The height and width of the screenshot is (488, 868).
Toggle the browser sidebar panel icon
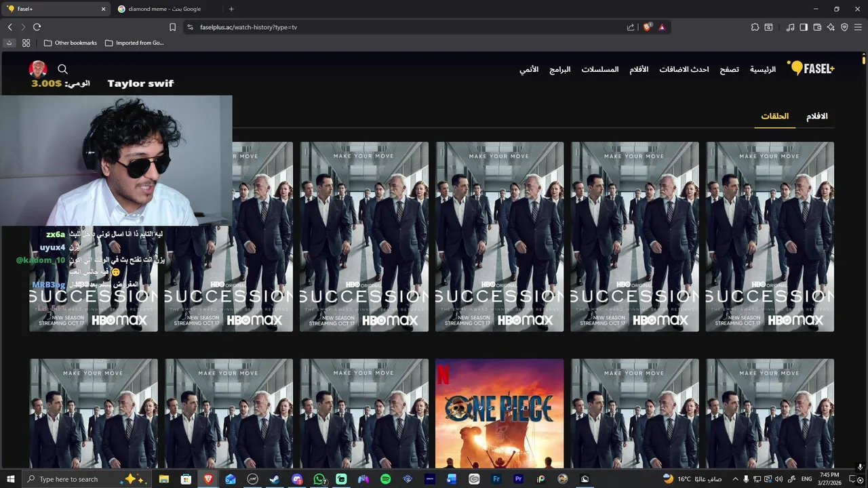[x=804, y=27]
